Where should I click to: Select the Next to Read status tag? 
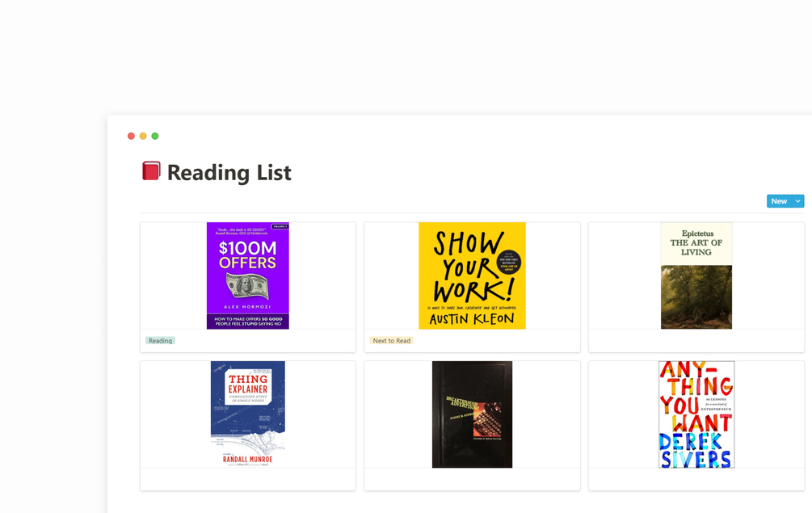(x=391, y=340)
